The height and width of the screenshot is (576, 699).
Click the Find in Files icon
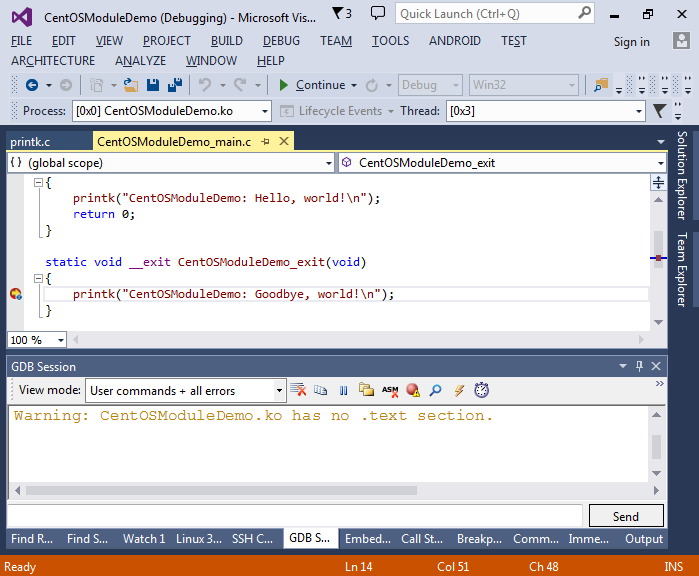coord(601,85)
